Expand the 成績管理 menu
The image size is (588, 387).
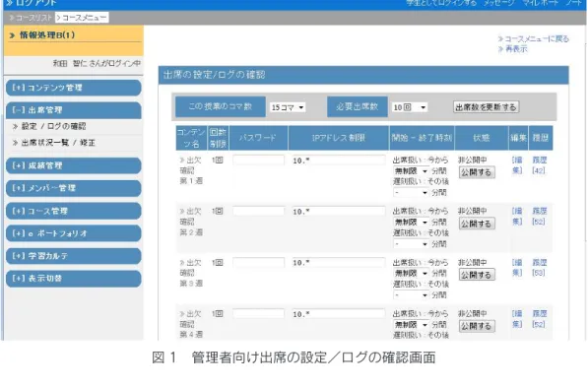coord(74,165)
